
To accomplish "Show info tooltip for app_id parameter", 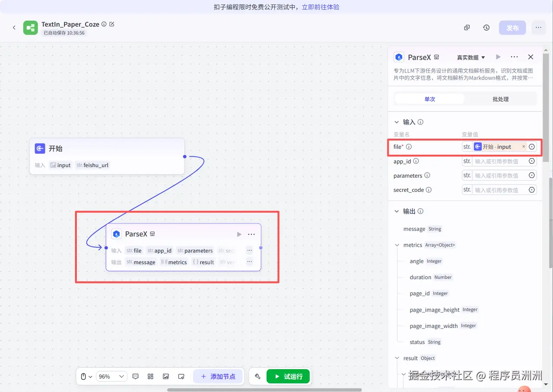I will 416,161.
